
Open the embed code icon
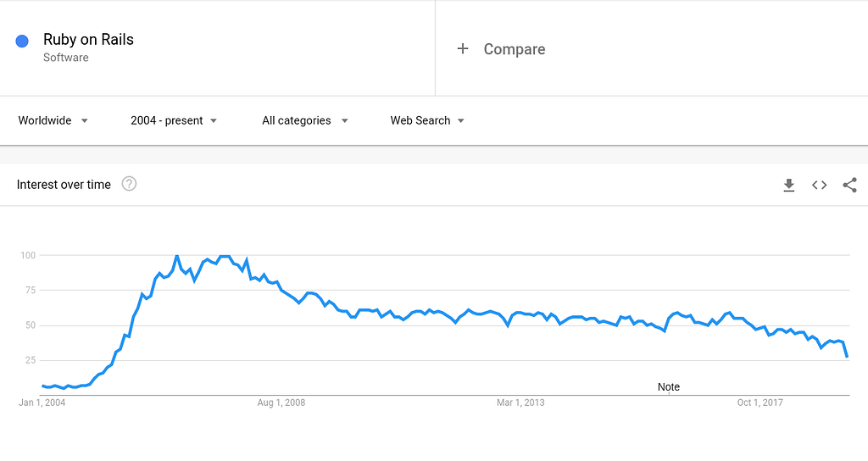click(820, 185)
